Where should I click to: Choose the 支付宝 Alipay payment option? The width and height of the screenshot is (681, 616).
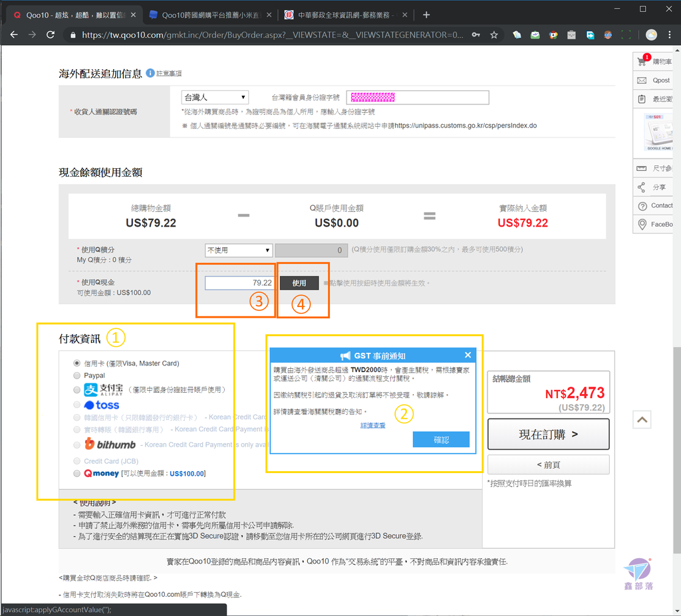(77, 390)
